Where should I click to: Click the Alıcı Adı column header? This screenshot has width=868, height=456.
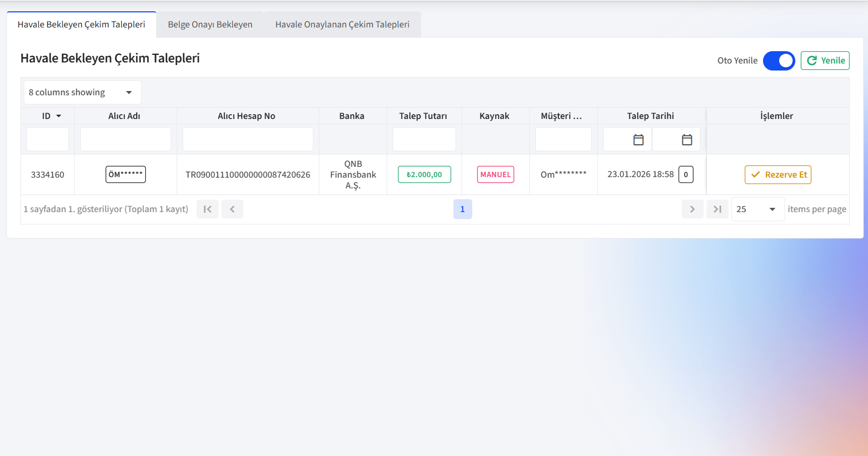[124, 116]
